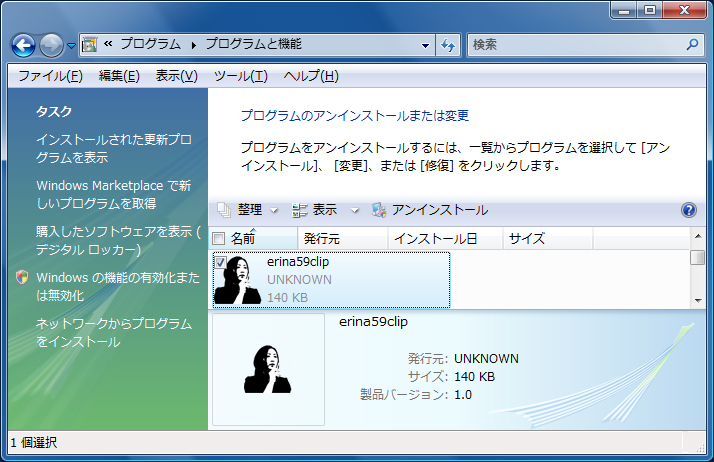The height and width of the screenshot is (462, 714).
Task: Click UNKNOWN publisher under erina59clip list entry
Action: [299, 279]
